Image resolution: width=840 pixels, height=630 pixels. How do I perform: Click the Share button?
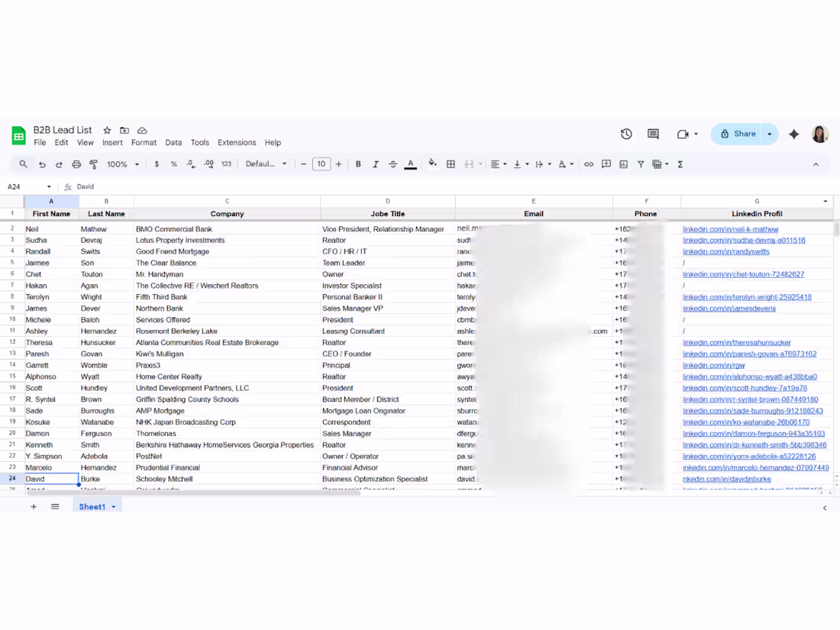(738, 134)
